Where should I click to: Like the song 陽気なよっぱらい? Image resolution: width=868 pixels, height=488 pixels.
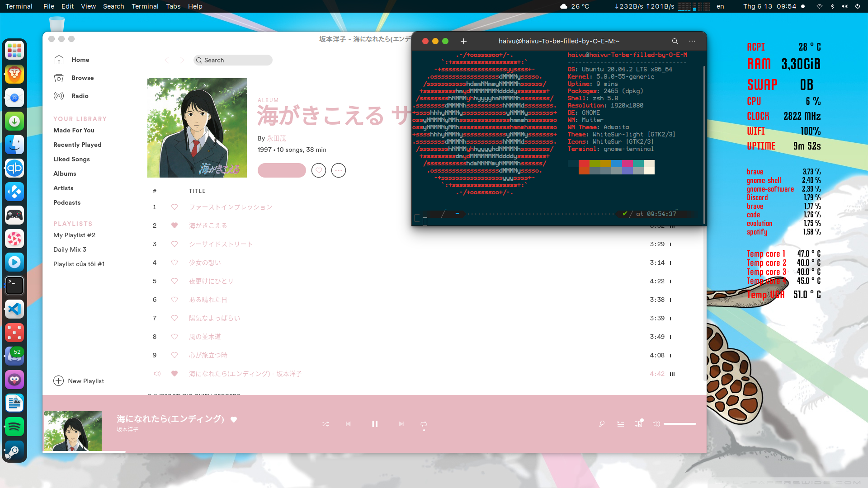tap(175, 318)
